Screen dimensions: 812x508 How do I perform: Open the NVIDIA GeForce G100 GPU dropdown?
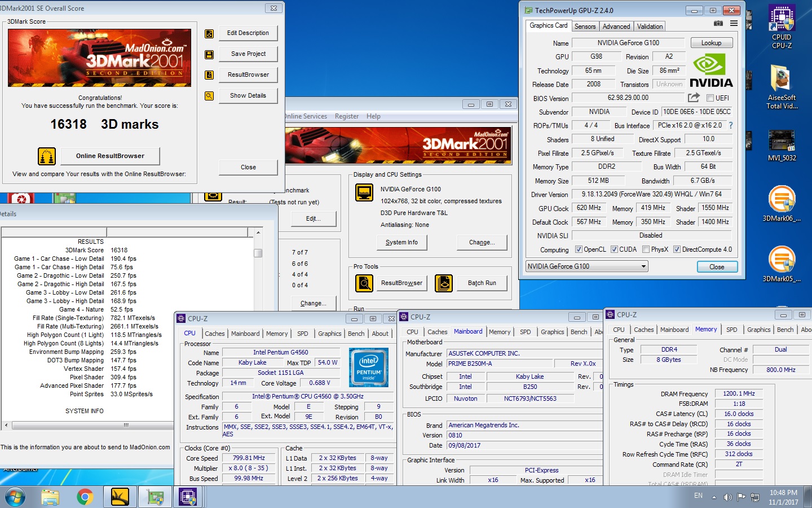587,266
